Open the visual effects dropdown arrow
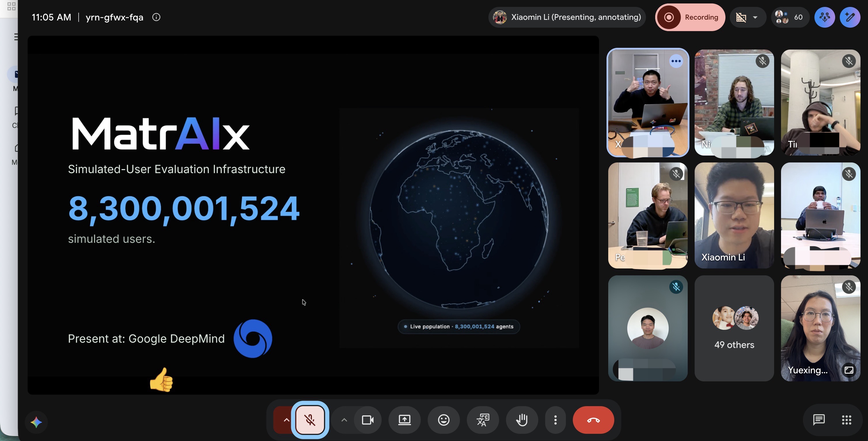The height and width of the screenshot is (441, 868). click(x=755, y=17)
